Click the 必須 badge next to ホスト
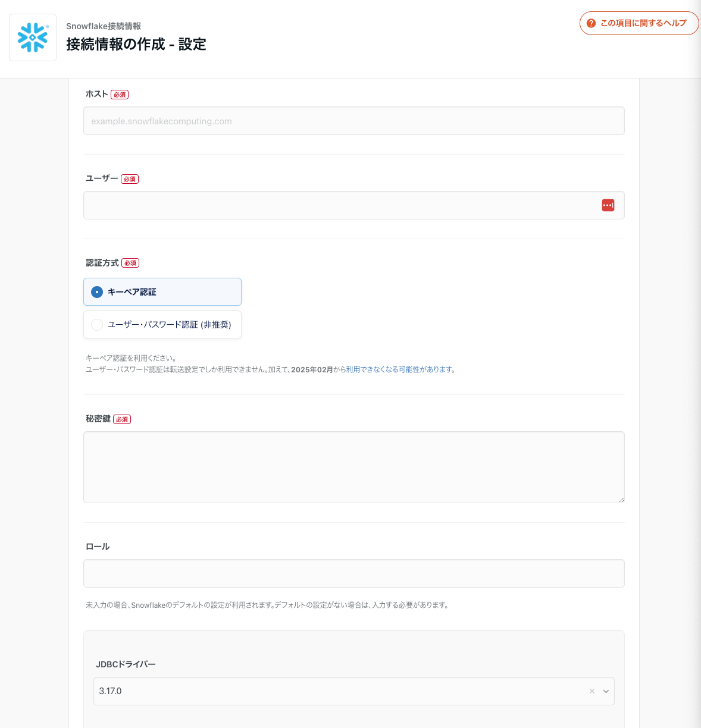The height and width of the screenshot is (728, 701). click(120, 95)
